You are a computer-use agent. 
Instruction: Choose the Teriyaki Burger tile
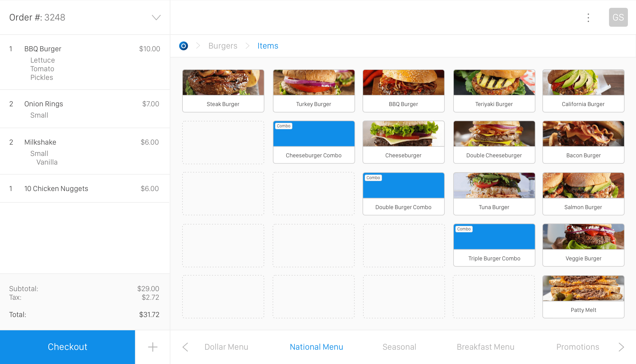(494, 91)
